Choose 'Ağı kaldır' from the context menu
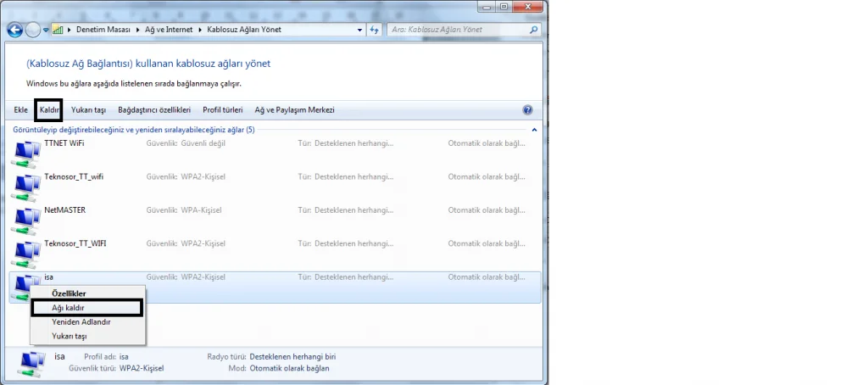Image resolution: width=868 pixels, height=385 pixels. pos(68,307)
